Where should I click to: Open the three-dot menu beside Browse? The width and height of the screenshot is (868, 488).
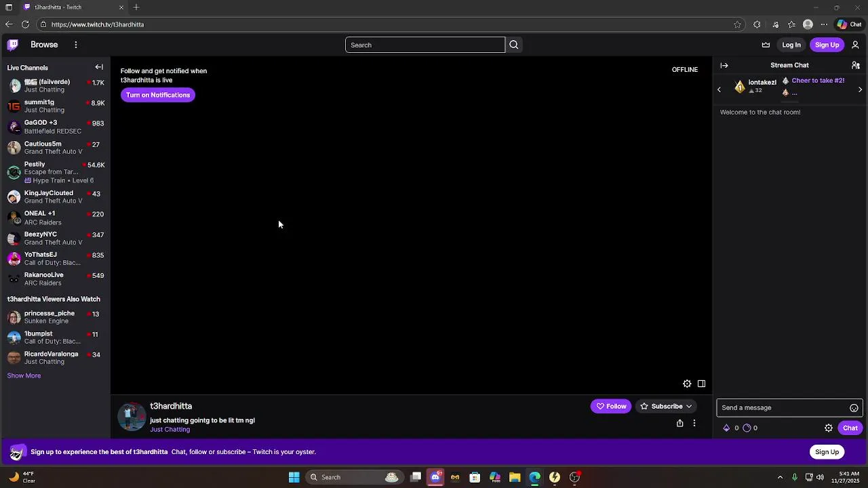click(x=76, y=45)
